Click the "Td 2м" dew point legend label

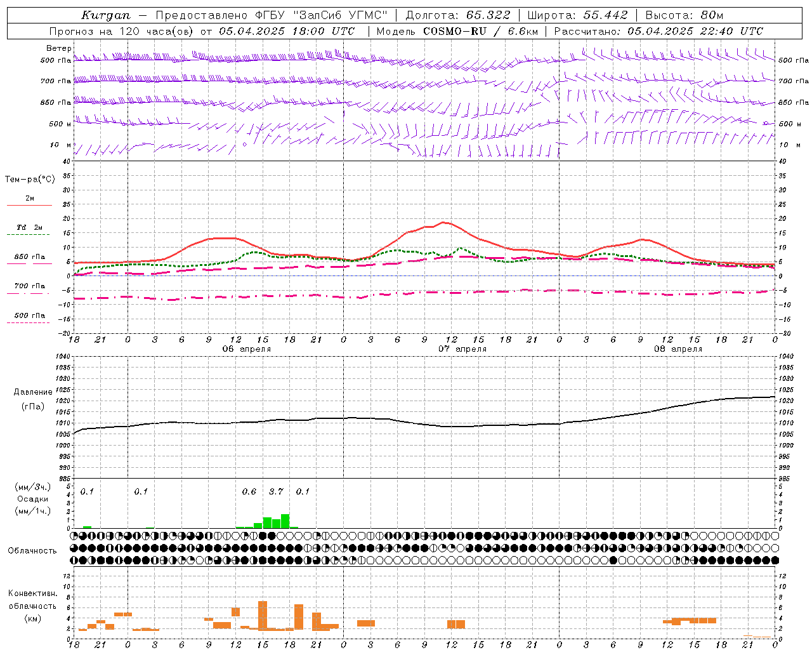(30, 227)
